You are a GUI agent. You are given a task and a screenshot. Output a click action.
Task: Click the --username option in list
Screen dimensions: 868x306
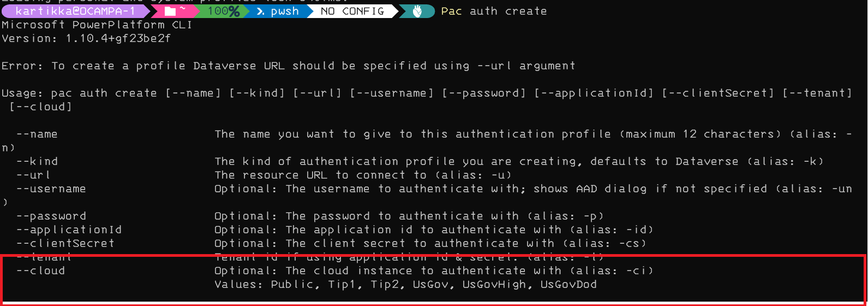pyautogui.click(x=51, y=189)
